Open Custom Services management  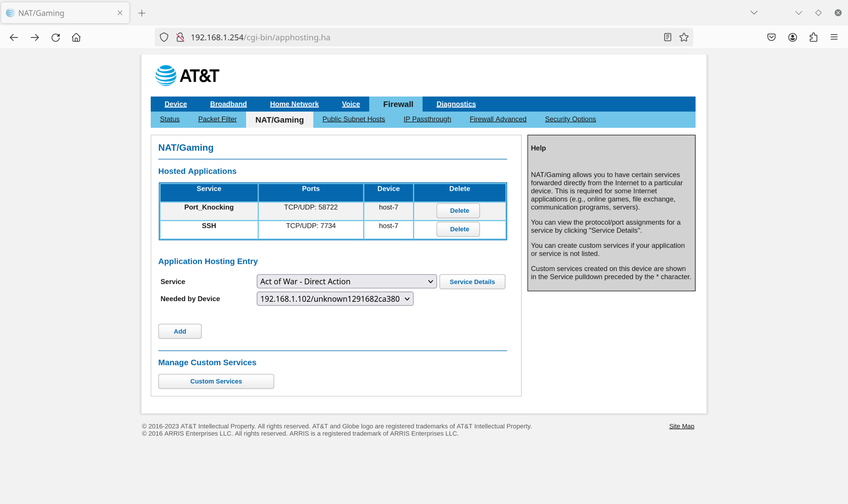(216, 382)
